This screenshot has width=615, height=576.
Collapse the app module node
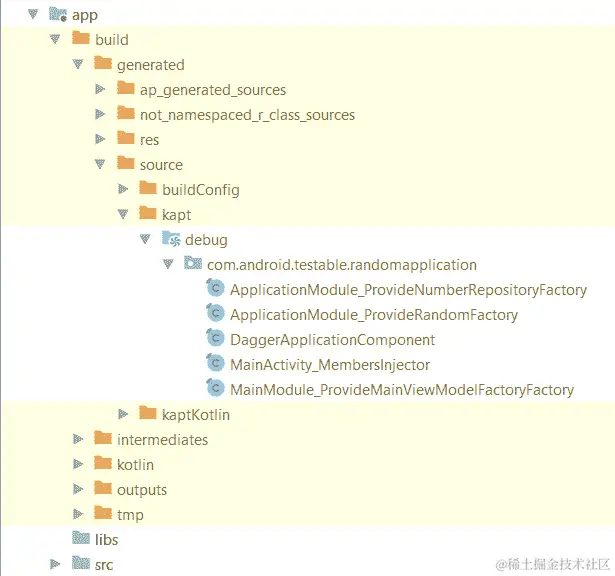pos(33,15)
